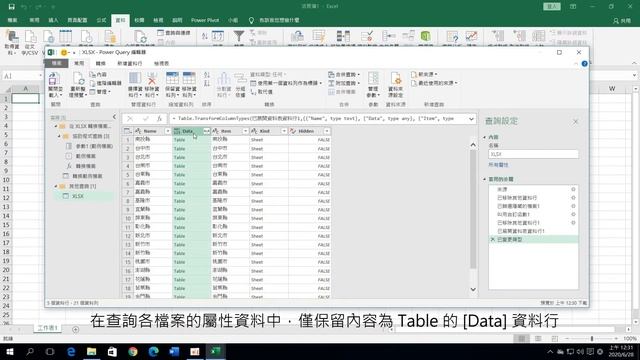Screen dimensions: 640x360
Task: Click the formula bar fx icon
Action: pyautogui.click(x=159, y=119)
